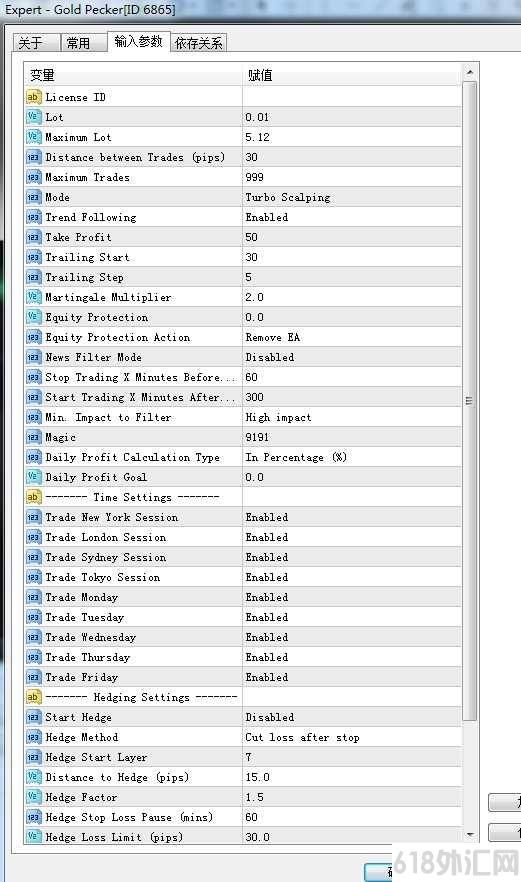The width and height of the screenshot is (521, 882).
Task: Open the 依存关系 tab
Action: point(199,43)
